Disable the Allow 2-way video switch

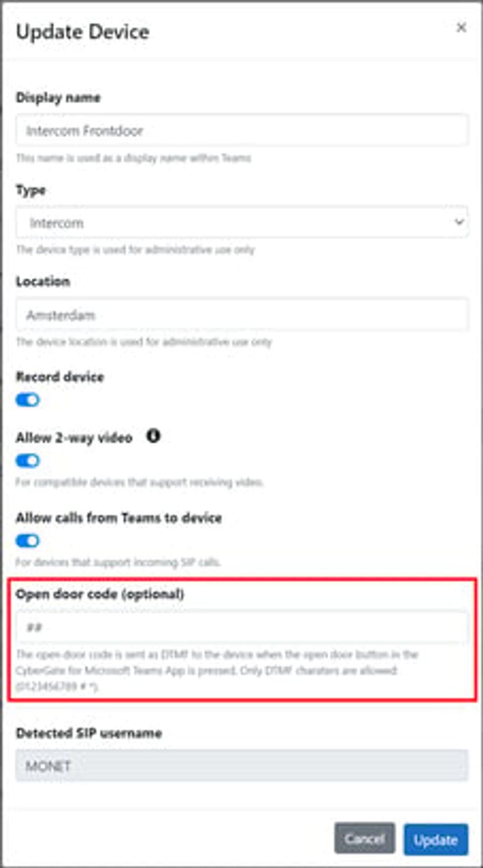coord(28,460)
